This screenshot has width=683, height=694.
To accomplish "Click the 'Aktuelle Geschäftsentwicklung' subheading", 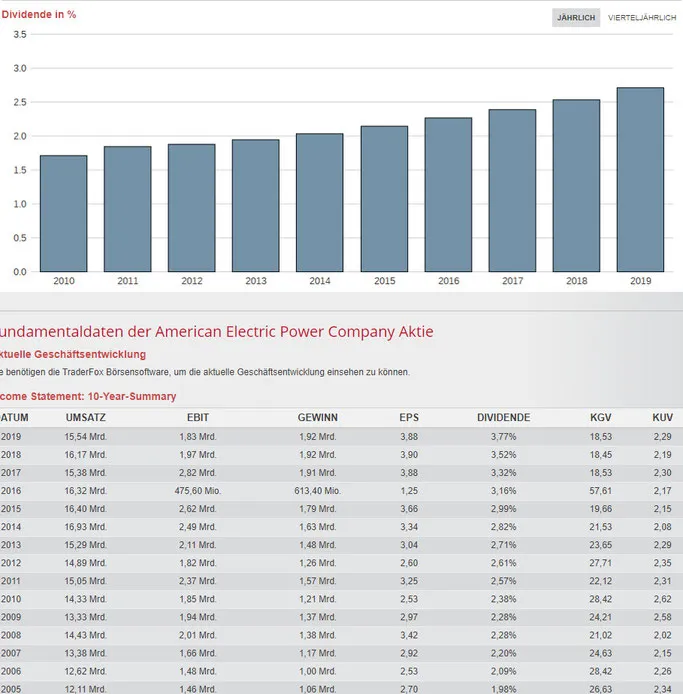I will (73, 354).
